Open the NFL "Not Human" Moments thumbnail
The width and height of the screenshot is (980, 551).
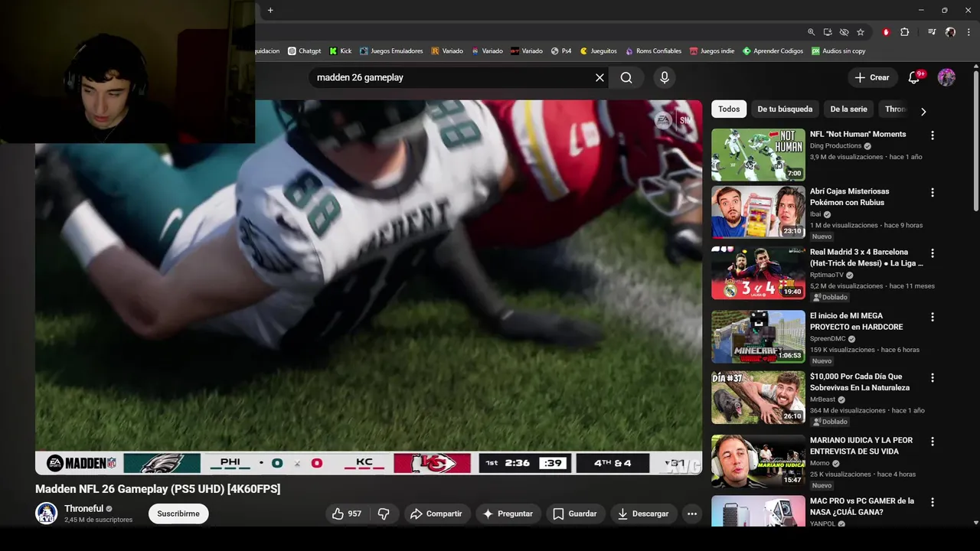tap(758, 155)
